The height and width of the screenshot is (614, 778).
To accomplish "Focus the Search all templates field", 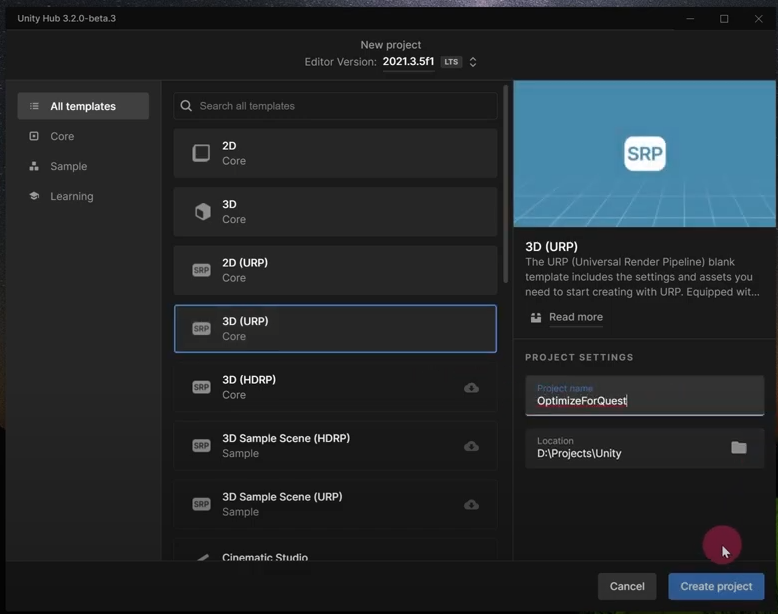I will pyautogui.click(x=335, y=106).
